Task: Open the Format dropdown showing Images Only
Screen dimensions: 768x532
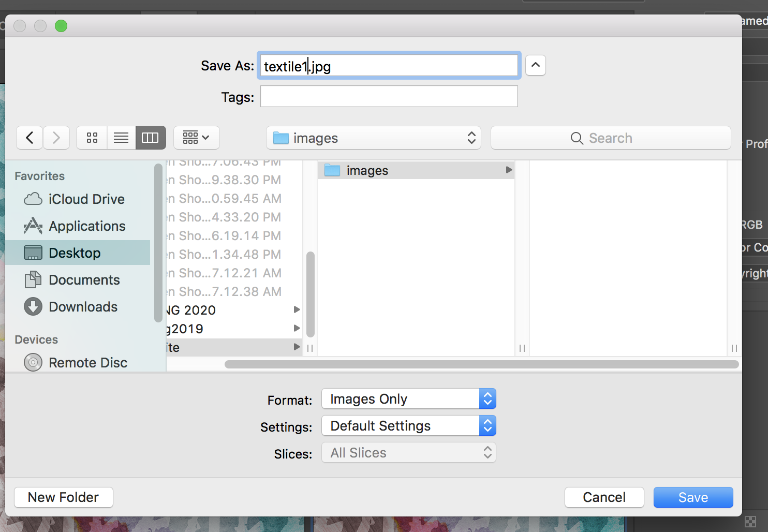Action: point(408,399)
